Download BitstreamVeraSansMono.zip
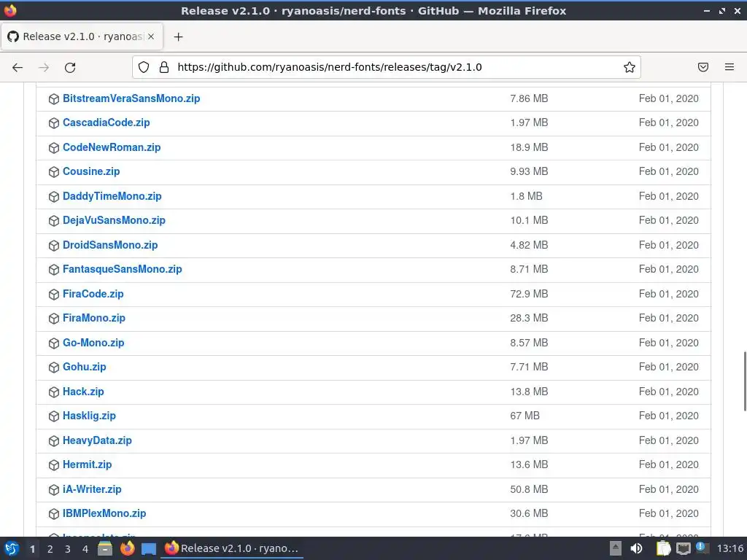Viewport: 747px width, 560px height. point(131,98)
